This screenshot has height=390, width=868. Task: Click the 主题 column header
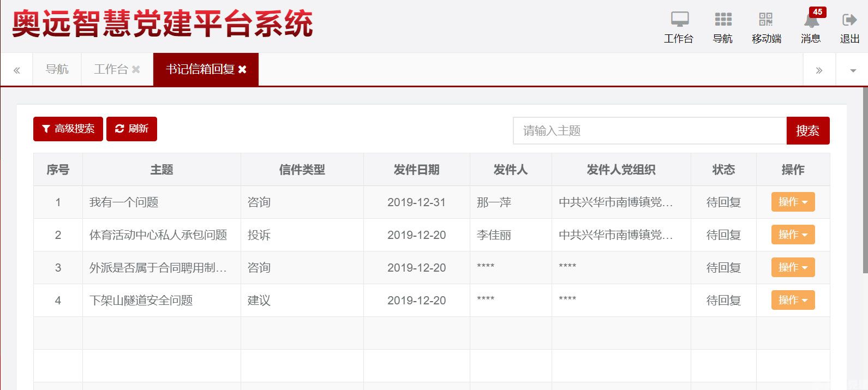[x=161, y=170]
